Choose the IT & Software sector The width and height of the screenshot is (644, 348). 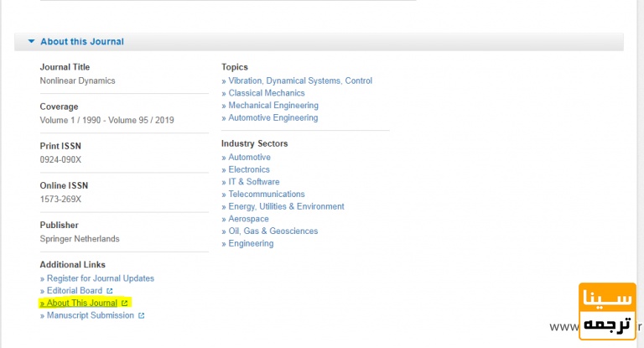click(254, 182)
